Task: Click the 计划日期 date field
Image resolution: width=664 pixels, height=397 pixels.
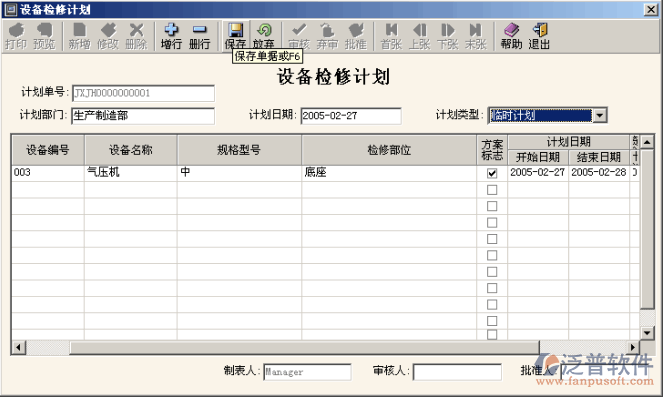Action: tap(351, 116)
